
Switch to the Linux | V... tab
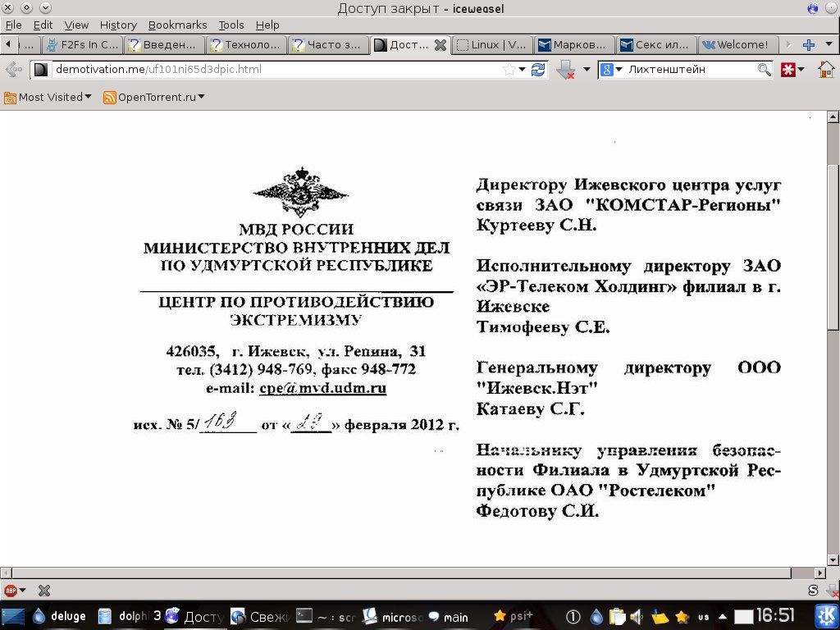click(x=491, y=45)
